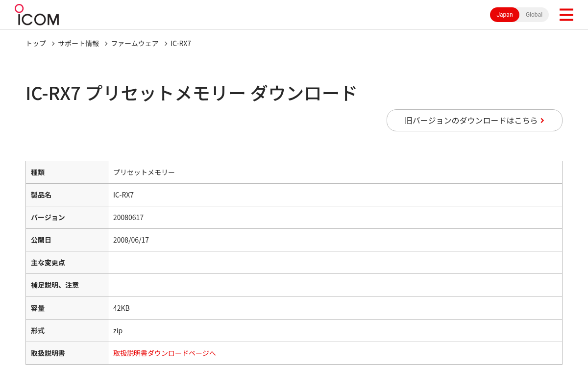Screen dimensions: 588x371
Task: Select the version value 20080617
Action: coord(335,217)
